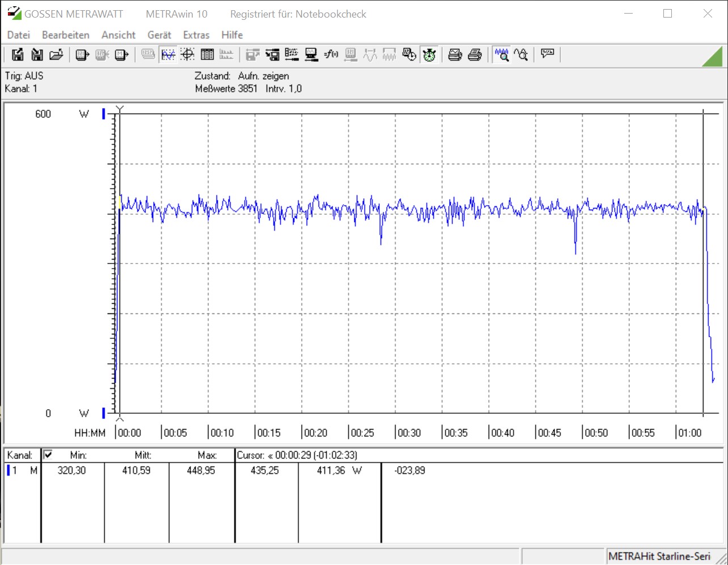The width and height of the screenshot is (728, 565).
Task: Click the monitor oscilloscope display icon
Action: (x=311, y=54)
